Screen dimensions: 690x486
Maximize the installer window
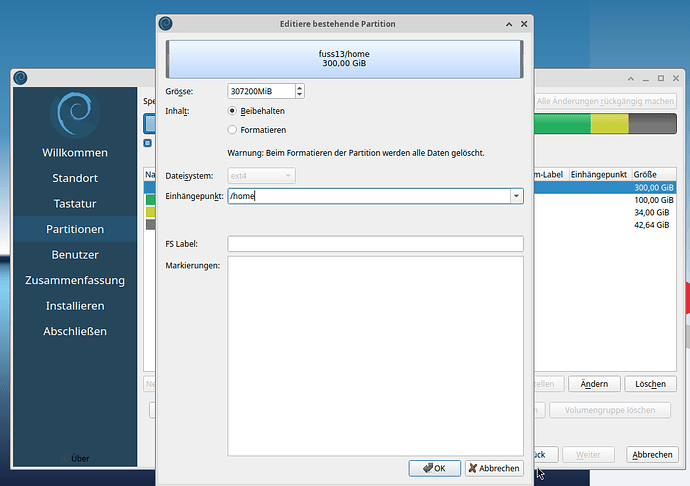[x=661, y=78]
